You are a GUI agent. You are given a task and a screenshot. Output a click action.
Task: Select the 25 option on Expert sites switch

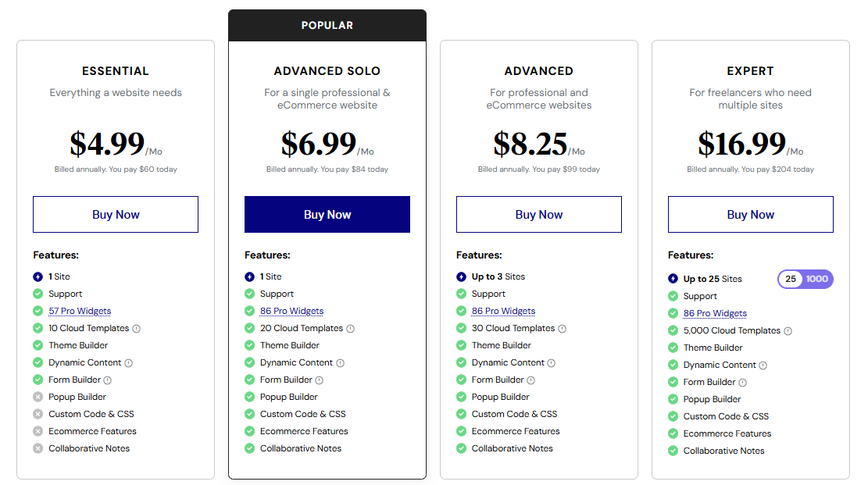pos(792,279)
